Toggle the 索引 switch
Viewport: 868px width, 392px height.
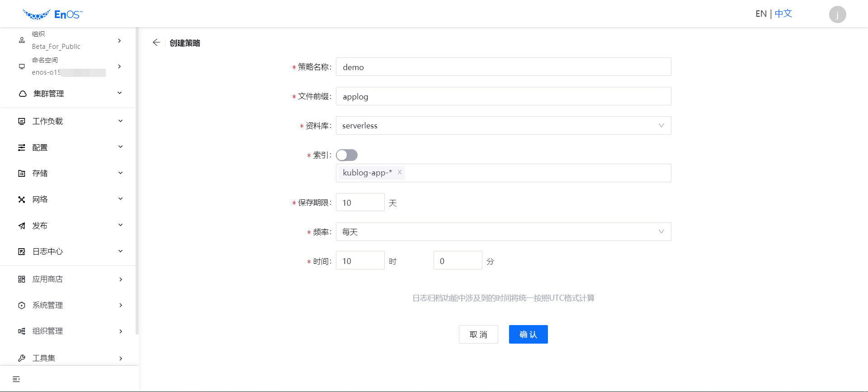point(347,155)
